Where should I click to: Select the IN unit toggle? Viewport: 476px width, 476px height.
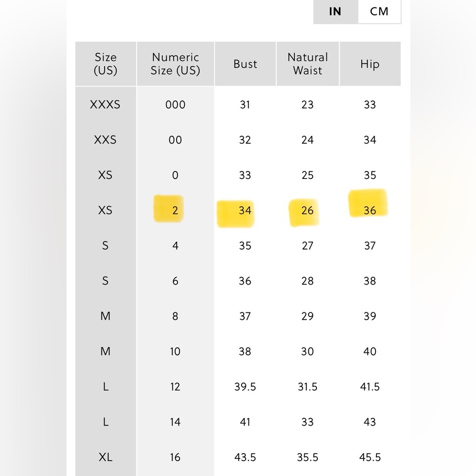(336, 11)
